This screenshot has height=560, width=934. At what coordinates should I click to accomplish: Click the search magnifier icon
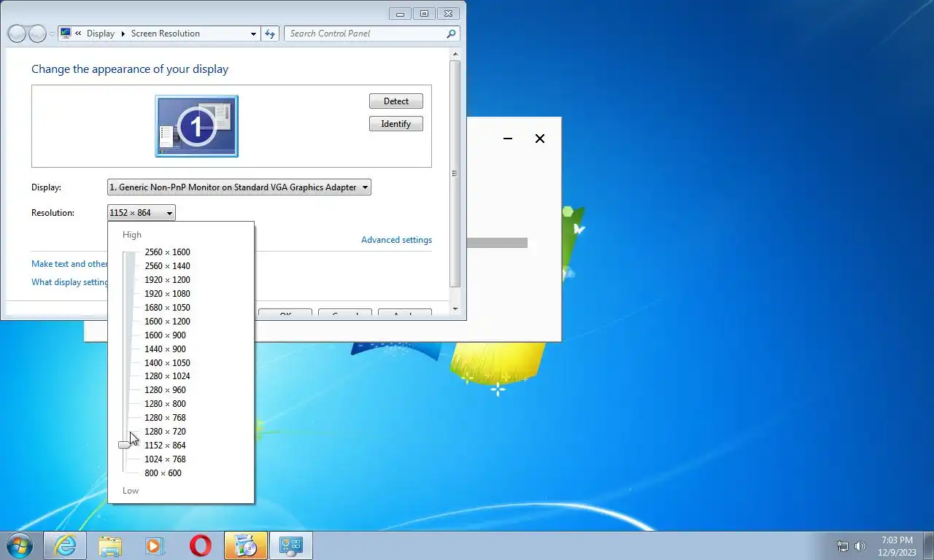click(451, 34)
